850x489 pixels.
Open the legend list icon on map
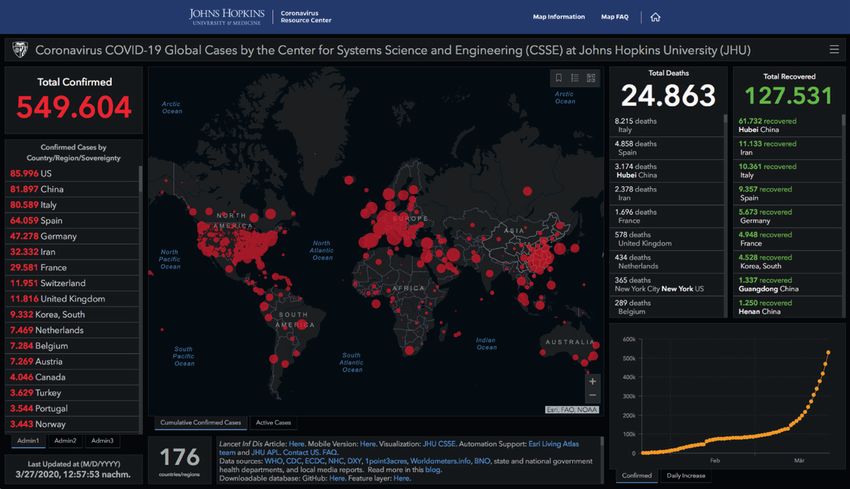[x=575, y=78]
